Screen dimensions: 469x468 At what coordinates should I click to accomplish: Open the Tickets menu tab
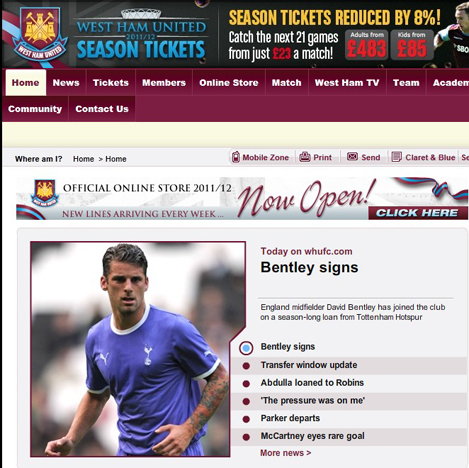click(x=111, y=83)
